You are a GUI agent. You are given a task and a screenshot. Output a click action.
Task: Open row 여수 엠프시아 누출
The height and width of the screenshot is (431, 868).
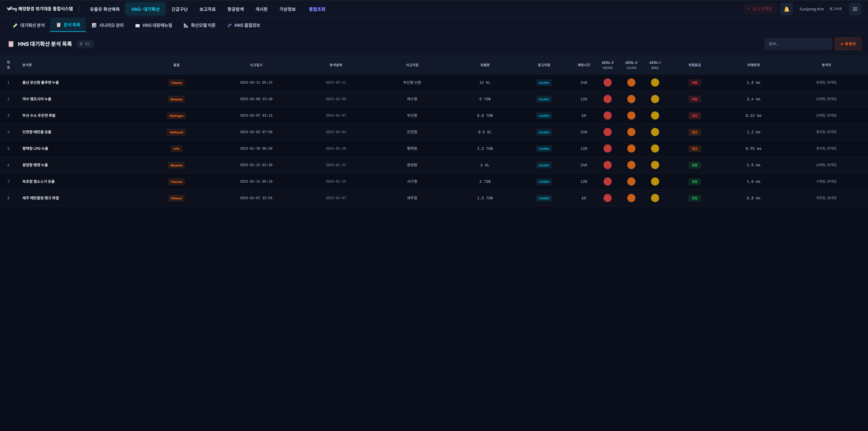(x=37, y=99)
